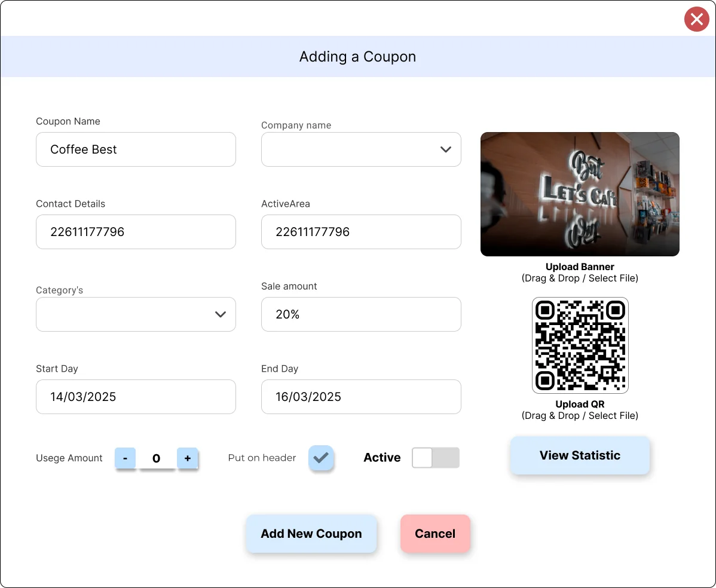
Task: Focus the Contact Details input field
Action: 136,232
